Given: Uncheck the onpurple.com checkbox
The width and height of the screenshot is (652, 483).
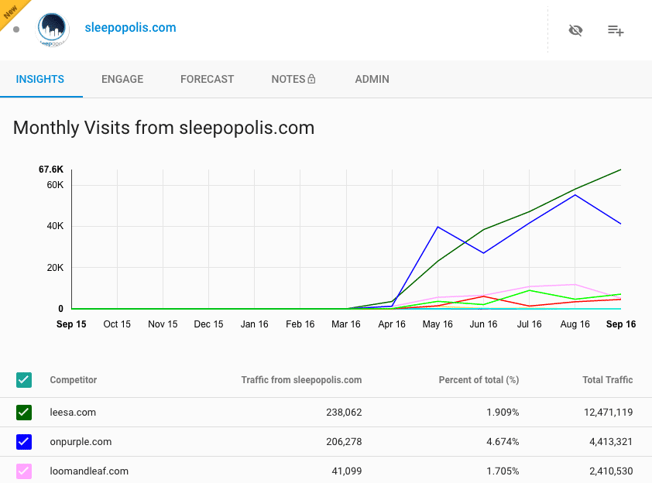Looking at the screenshot, I should (x=24, y=442).
